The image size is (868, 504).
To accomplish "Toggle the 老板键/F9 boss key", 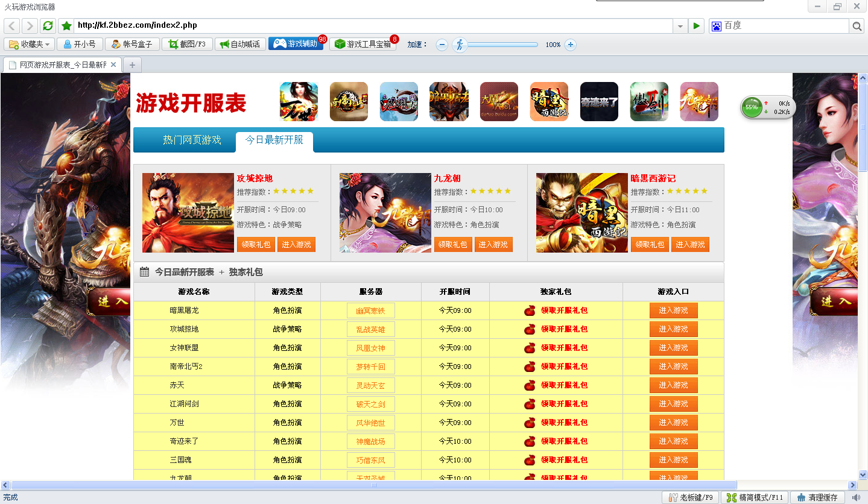I will pos(691,497).
